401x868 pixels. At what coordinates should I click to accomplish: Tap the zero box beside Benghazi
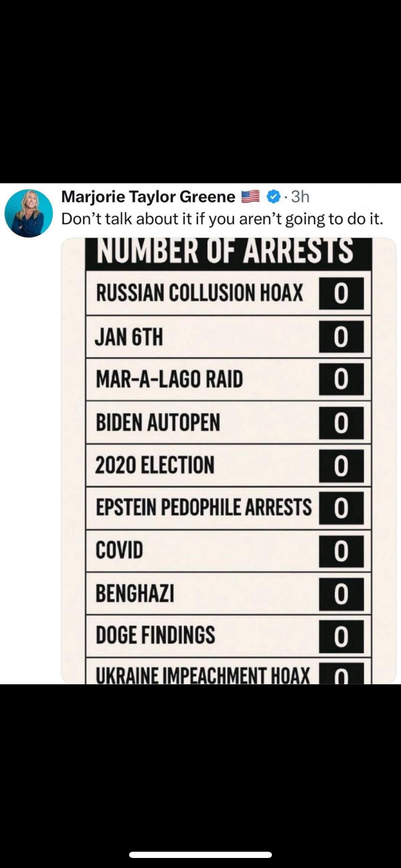341,593
